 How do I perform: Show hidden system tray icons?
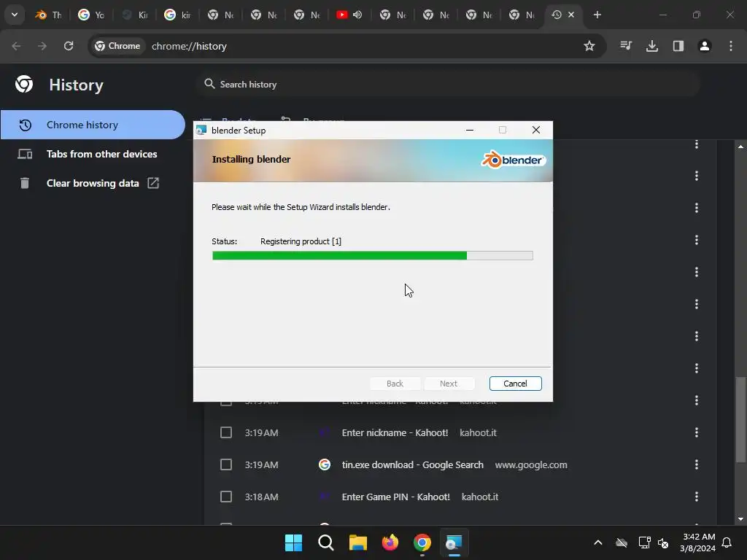598,542
